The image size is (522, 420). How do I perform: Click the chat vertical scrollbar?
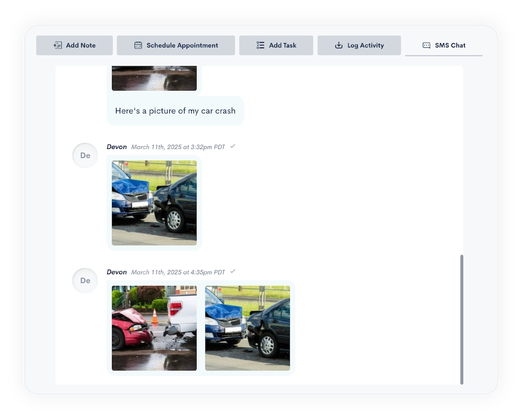pyautogui.click(x=462, y=319)
